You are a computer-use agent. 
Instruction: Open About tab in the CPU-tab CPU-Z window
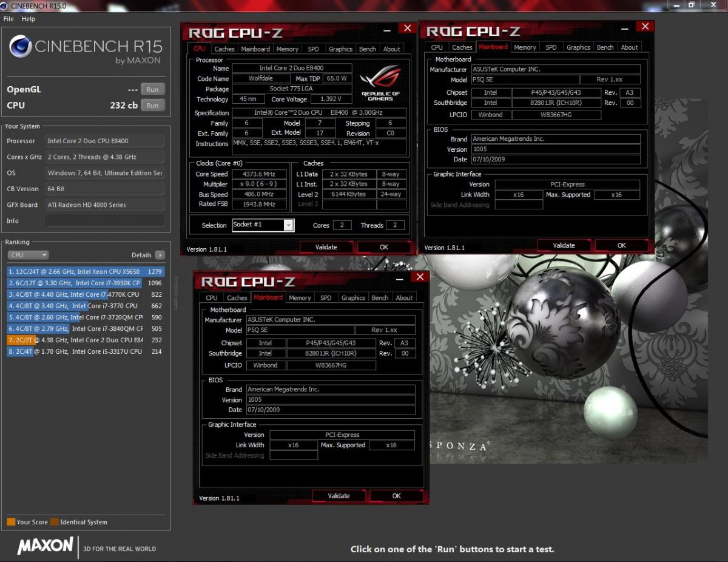(391, 49)
